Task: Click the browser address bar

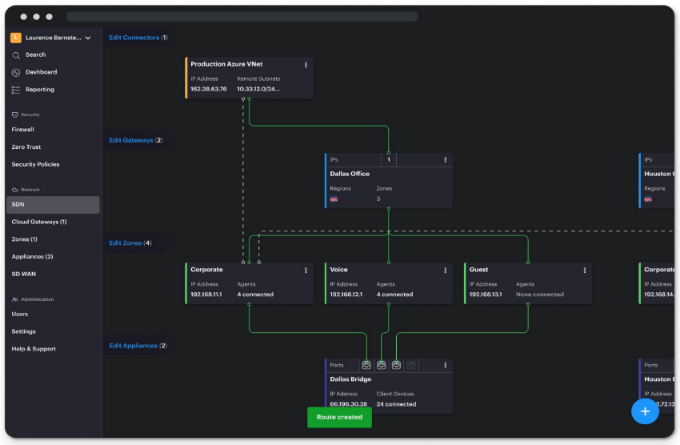Action: (242, 16)
